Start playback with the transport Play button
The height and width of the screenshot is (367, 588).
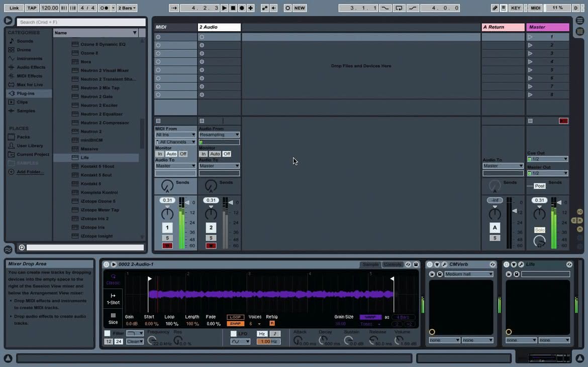pyautogui.click(x=224, y=8)
